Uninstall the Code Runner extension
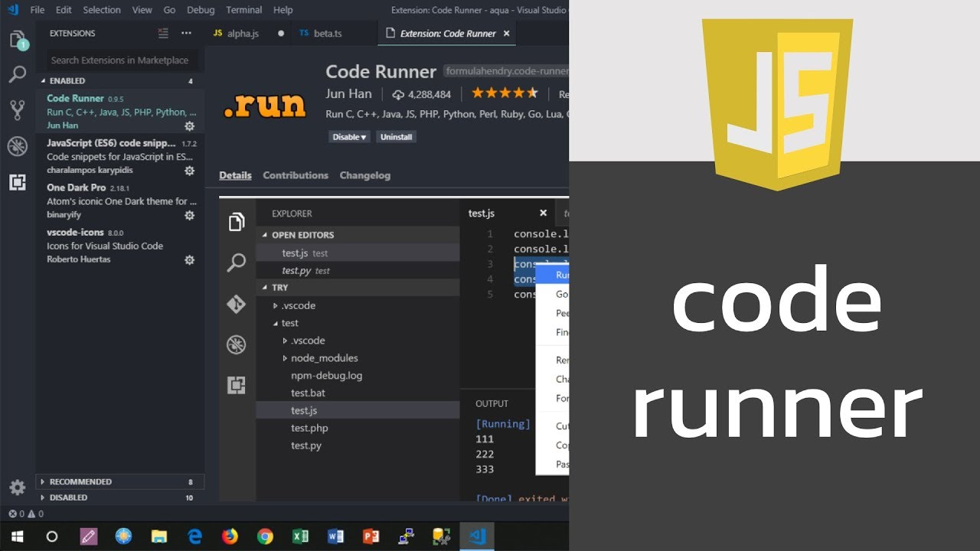 click(397, 137)
